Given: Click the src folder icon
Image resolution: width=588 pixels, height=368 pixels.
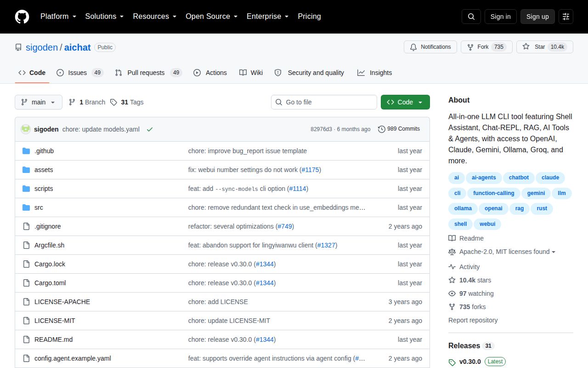Looking at the screenshot, I should (26, 207).
